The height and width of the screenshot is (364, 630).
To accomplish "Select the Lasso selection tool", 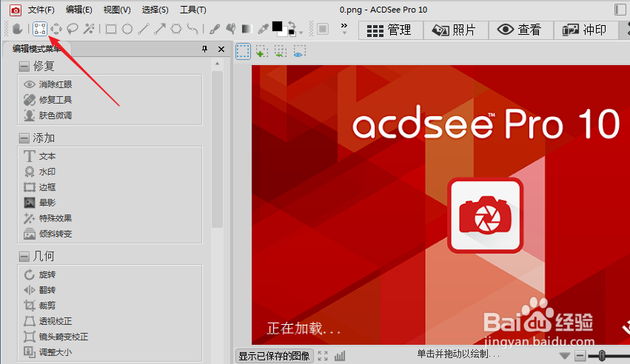I will click(x=73, y=29).
